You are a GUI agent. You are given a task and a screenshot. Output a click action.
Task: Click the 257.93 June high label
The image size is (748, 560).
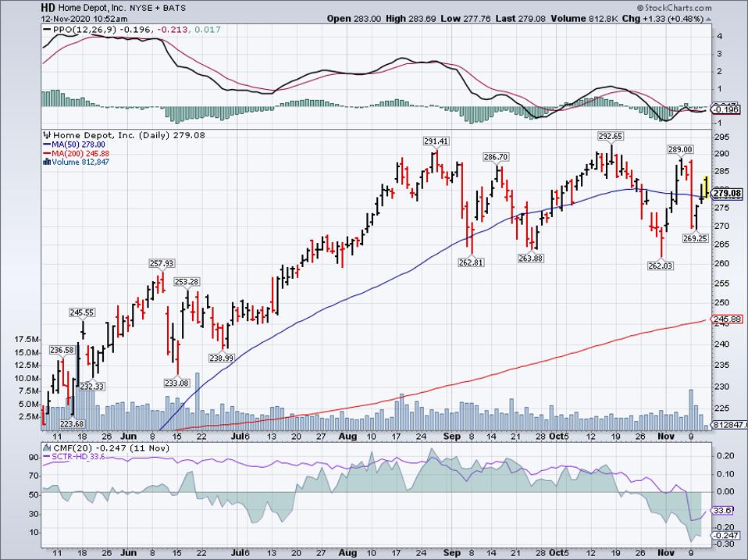[x=162, y=263]
